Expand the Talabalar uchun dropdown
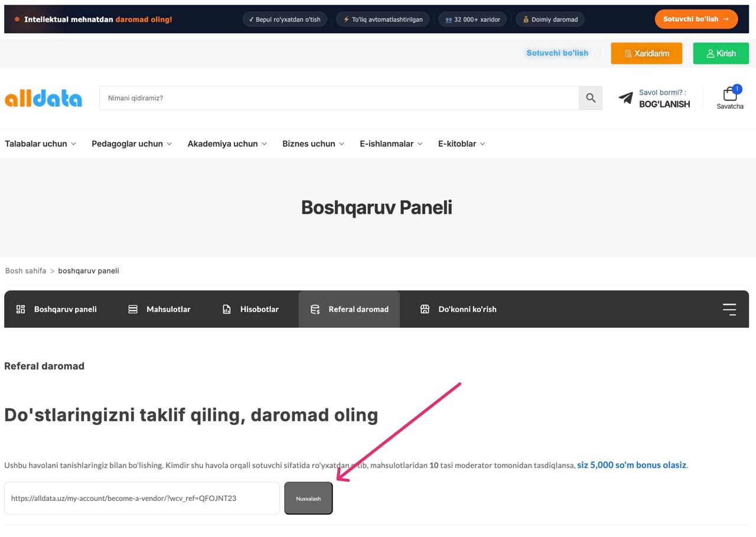756x537 pixels. (x=40, y=144)
